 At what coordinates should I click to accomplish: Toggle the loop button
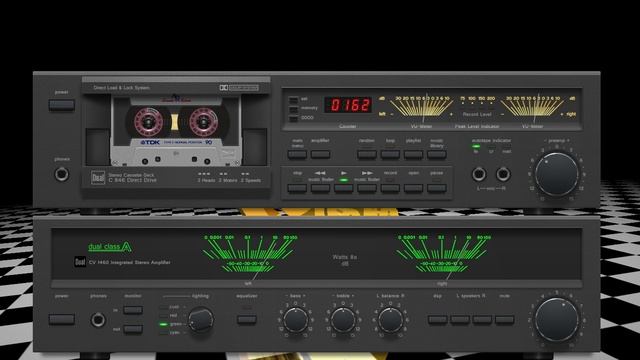click(x=390, y=154)
